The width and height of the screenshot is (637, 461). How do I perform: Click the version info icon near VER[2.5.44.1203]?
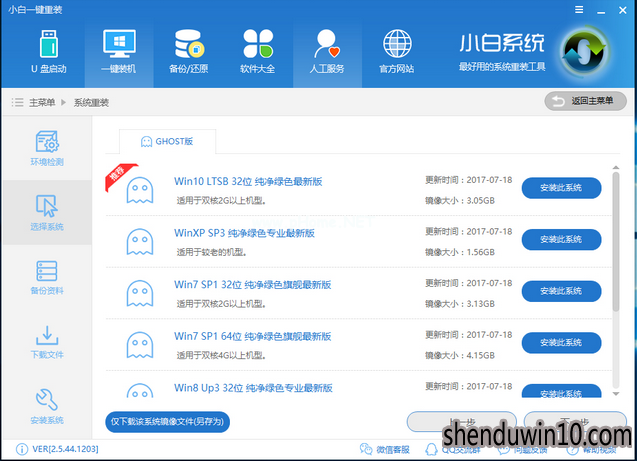[x=22, y=449]
